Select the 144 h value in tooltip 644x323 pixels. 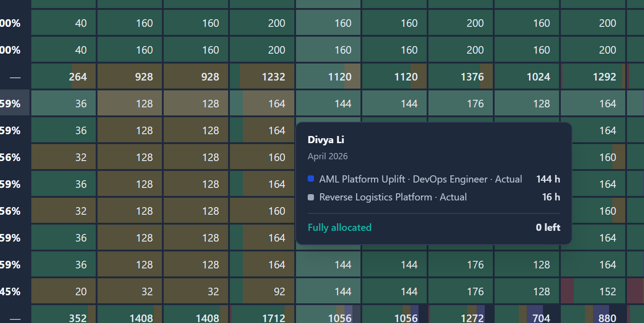click(548, 179)
